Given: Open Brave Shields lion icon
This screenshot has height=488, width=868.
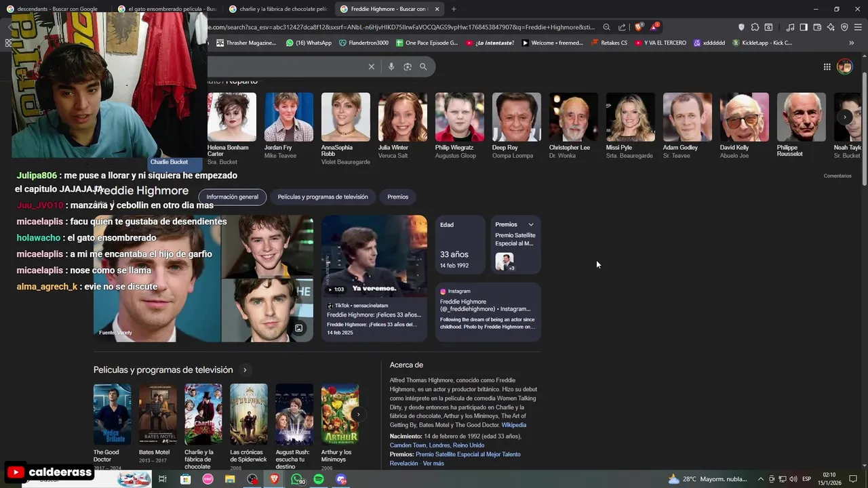Looking at the screenshot, I should (639, 27).
